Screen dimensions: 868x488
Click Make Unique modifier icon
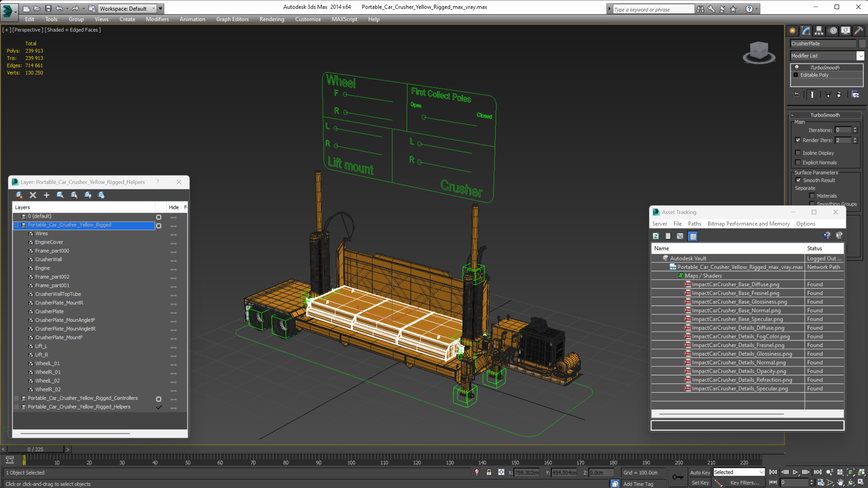[x=828, y=95]
